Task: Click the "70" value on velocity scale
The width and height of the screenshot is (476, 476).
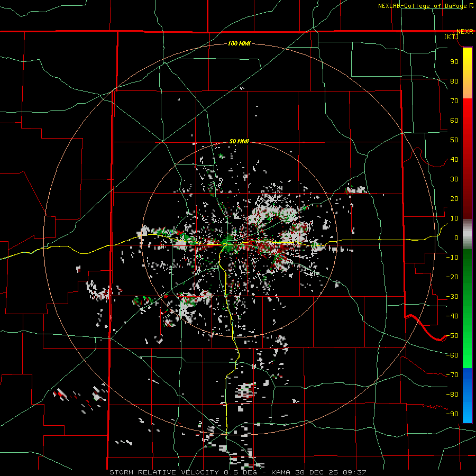Action: click(x=454, y=101)
